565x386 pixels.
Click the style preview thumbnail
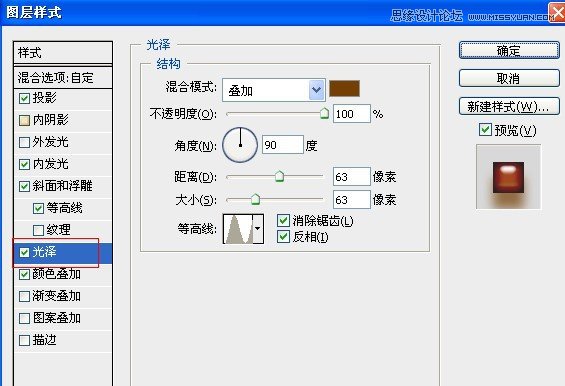coord(508,177)
